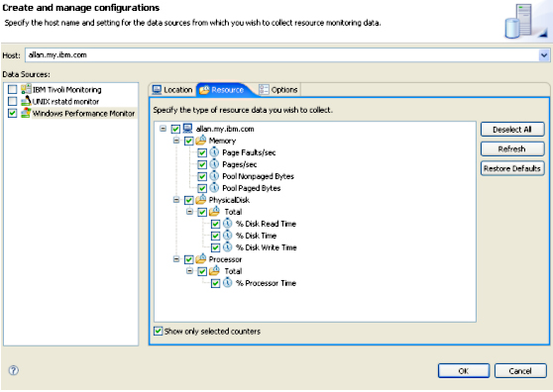Click the Refresh button
This screenshot has width=553, height=392.
pyautogui.click(x=512, y=149)
